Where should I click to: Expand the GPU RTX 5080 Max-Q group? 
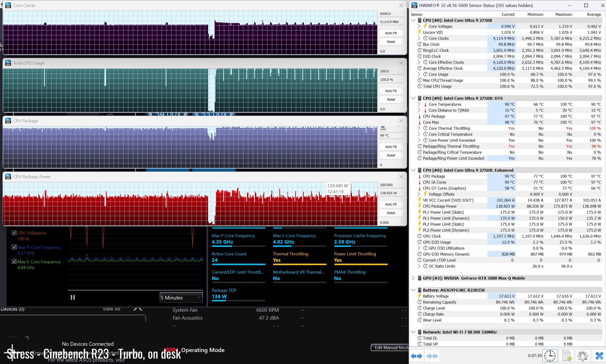tap(413, 278)
